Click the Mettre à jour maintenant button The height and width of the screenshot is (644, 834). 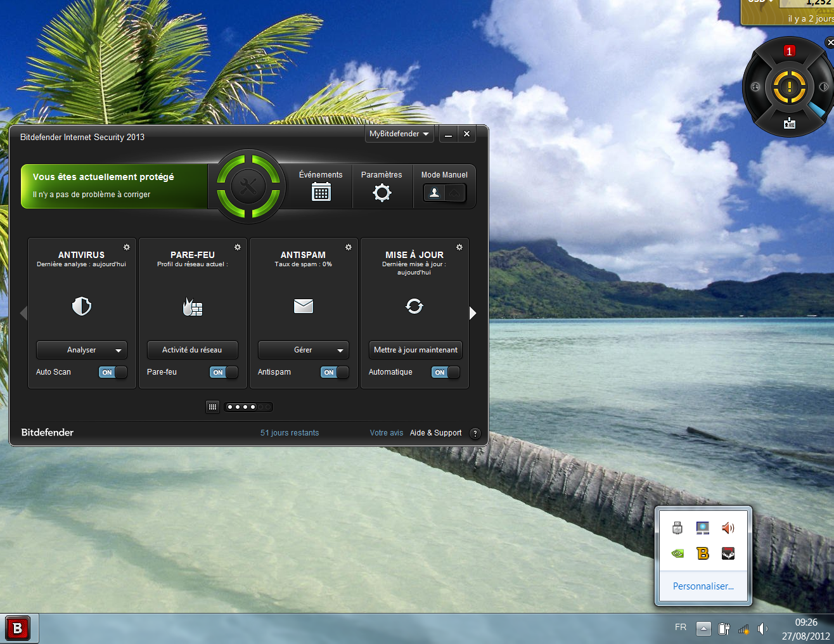click(x=416, y=350)
